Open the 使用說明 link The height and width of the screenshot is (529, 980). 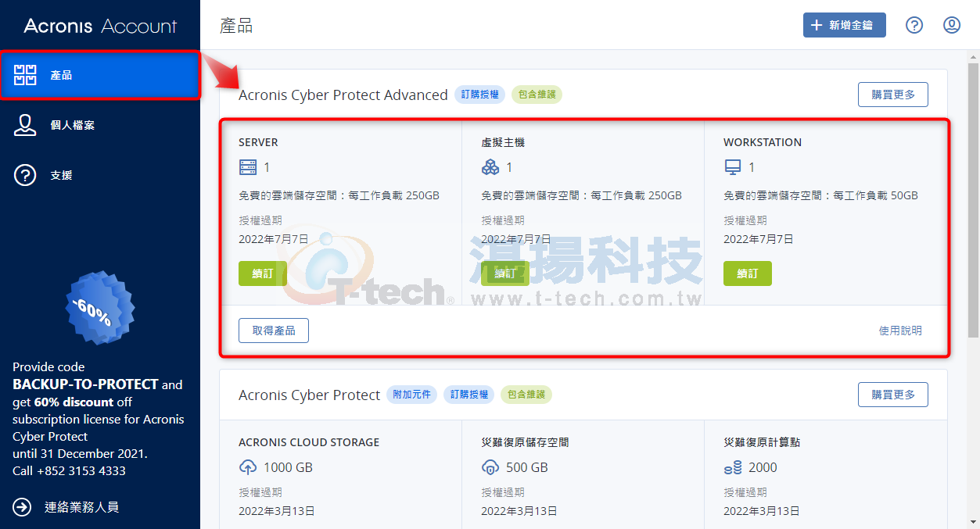pyautogui.click(x=900, y=331)
